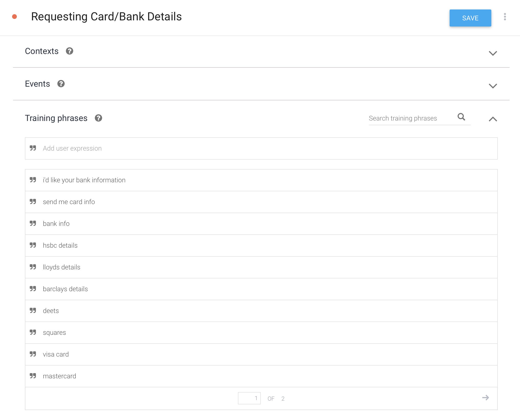Screen dimensions: 520x420
Task: Expand the Contexts section
Action: pyautogui.click(x=493, y=53)
